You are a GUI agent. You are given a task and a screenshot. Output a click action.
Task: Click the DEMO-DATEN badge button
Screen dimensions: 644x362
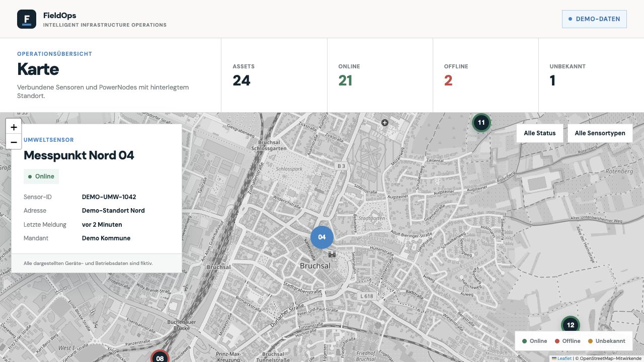pyautogui.click(x=594, y=19)
